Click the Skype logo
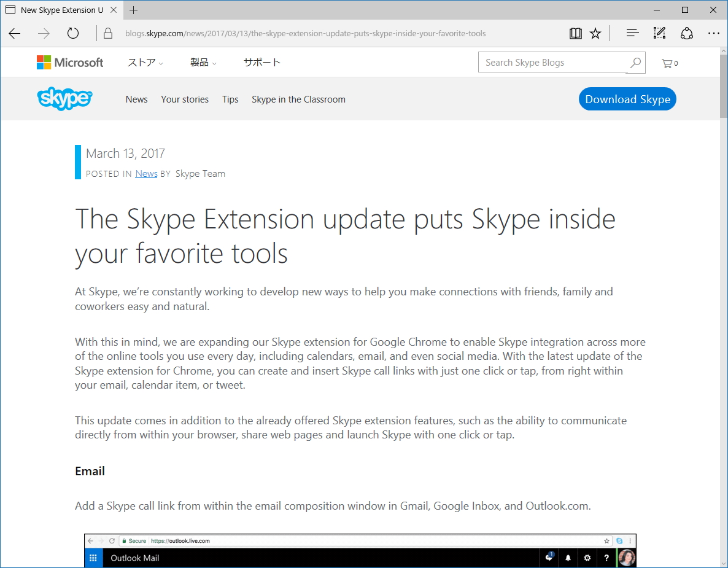Viewport: 728px width, 568px height. tap(64, 98)
